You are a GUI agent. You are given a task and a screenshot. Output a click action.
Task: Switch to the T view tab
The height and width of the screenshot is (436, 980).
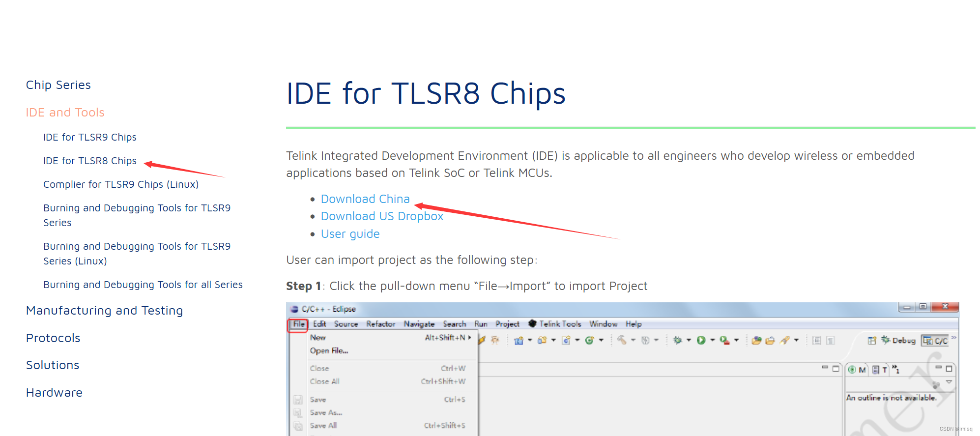pyautogui.click(x=880, y=370)
